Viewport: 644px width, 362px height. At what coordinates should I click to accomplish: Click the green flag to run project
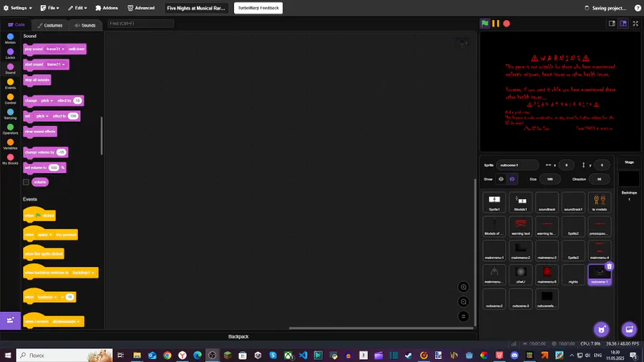[485, 24]
